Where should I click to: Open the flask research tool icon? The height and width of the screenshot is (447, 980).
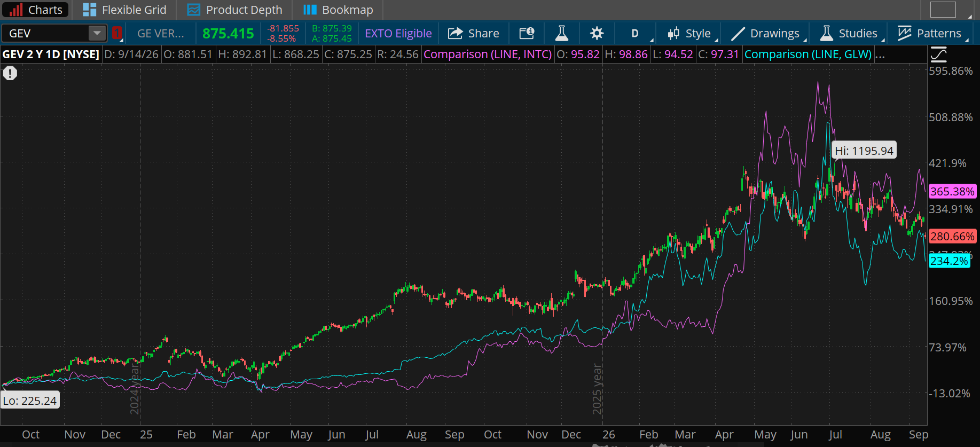click(561, 33)
